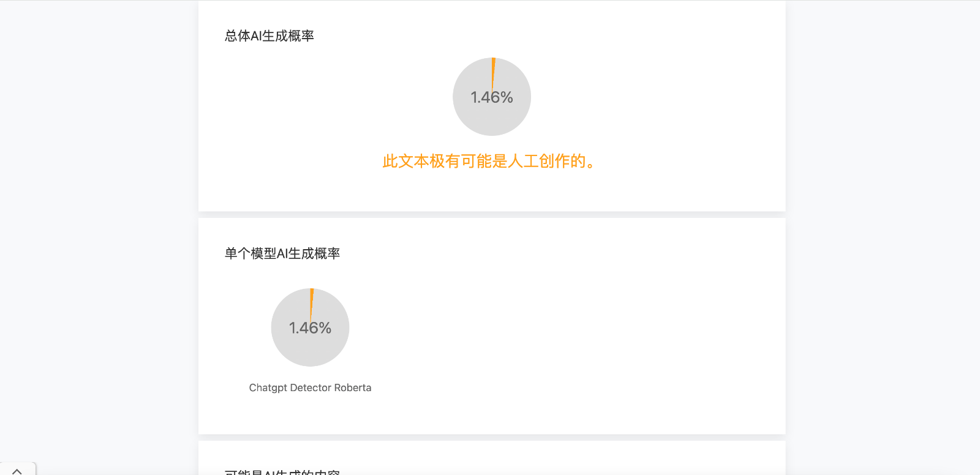
Task: Click the orange slice in Roberta detector pie
Action: point(312,298)
